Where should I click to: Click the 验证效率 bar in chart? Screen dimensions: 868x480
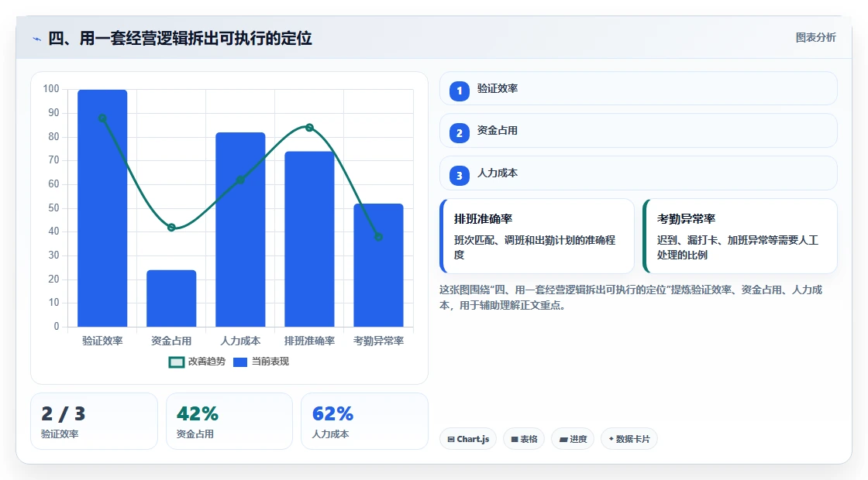click(x=102, y=208)
